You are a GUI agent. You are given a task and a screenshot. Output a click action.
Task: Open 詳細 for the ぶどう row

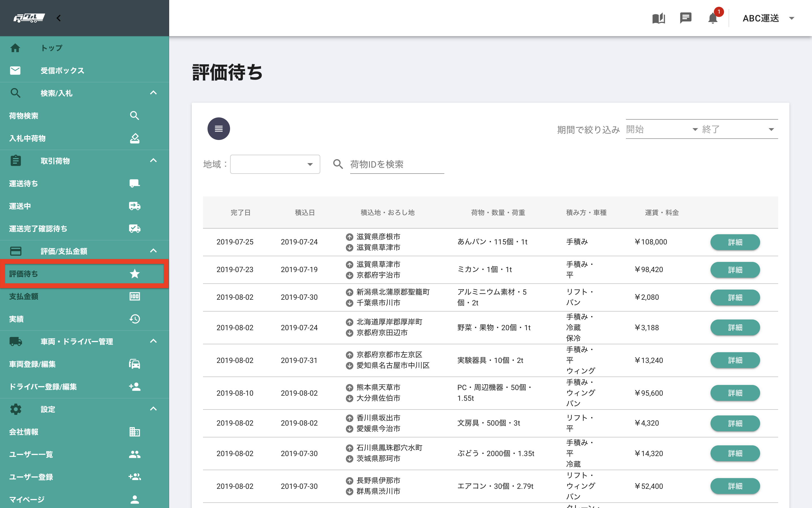pyautogui.click(x=735, y=453)
